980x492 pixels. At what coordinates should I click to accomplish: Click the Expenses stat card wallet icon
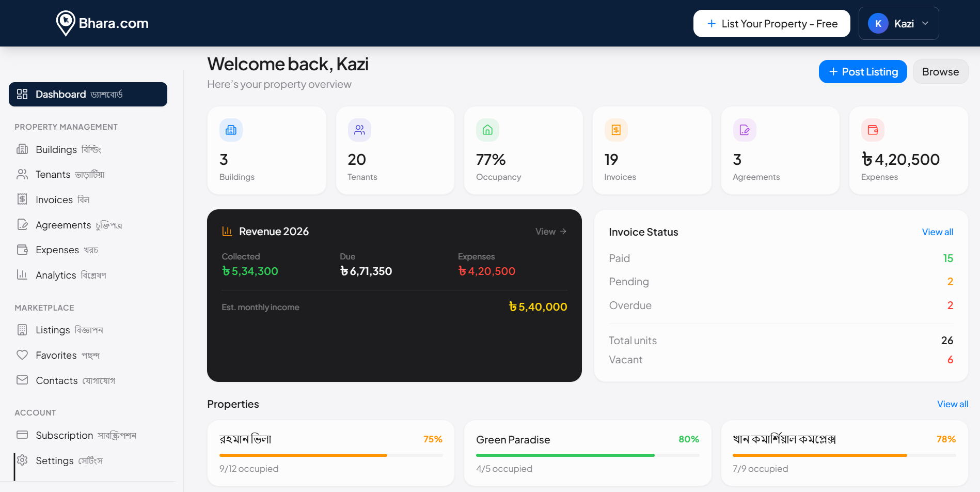pos(873,130)
